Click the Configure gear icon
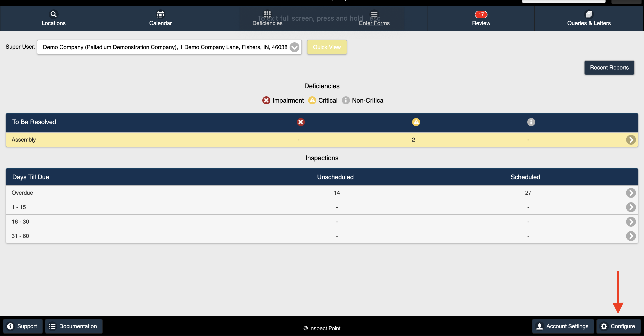Screen dimensions: 644x336 (604, 326)
